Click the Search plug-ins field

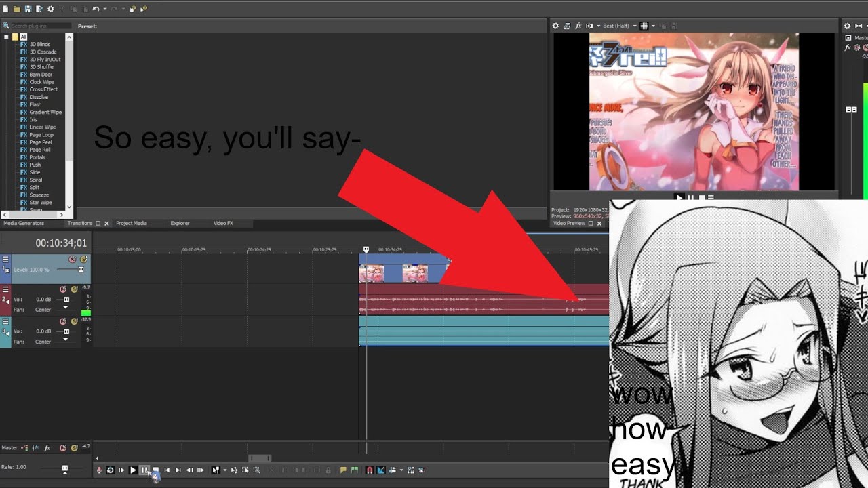(40, 26)
